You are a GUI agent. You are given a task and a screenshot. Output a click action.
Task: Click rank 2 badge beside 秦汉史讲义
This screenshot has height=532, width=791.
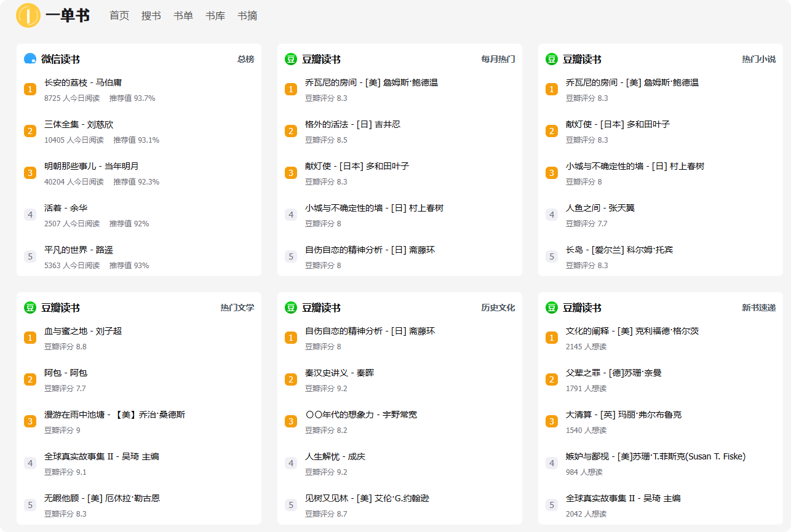coord(291,379)
